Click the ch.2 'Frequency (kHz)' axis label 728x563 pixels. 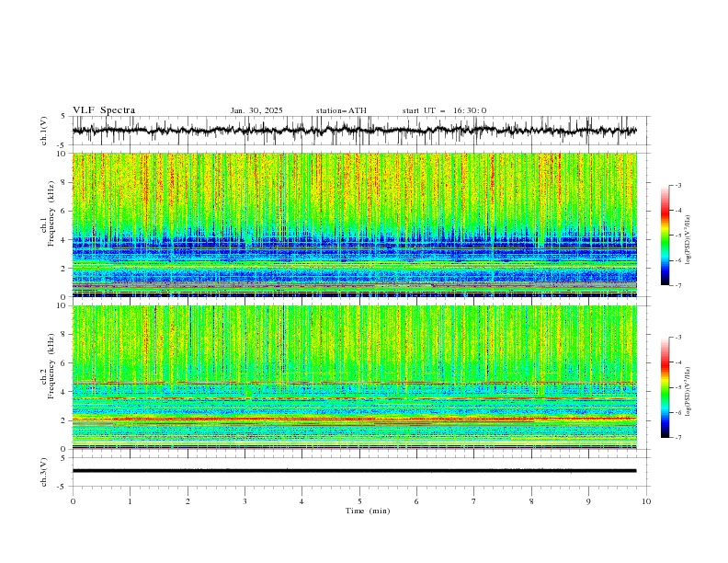[51, 365]
